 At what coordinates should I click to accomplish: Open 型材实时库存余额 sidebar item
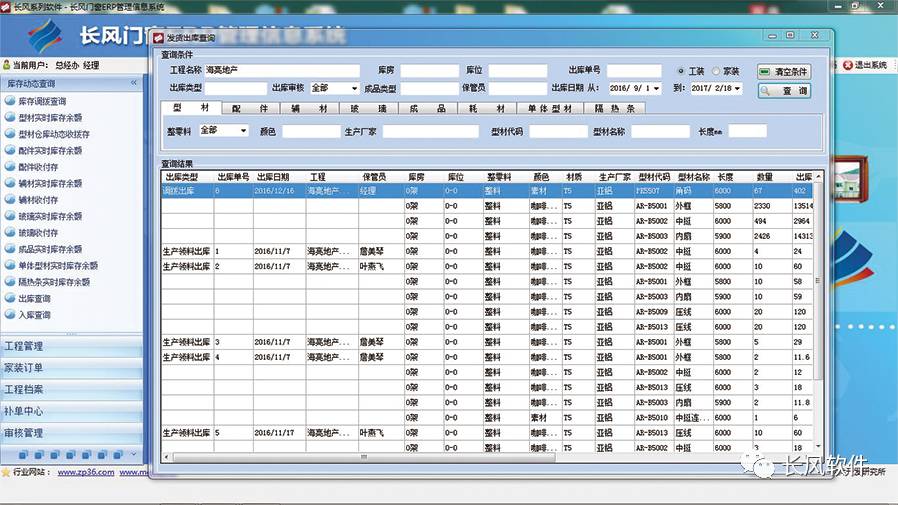(50, 117)
